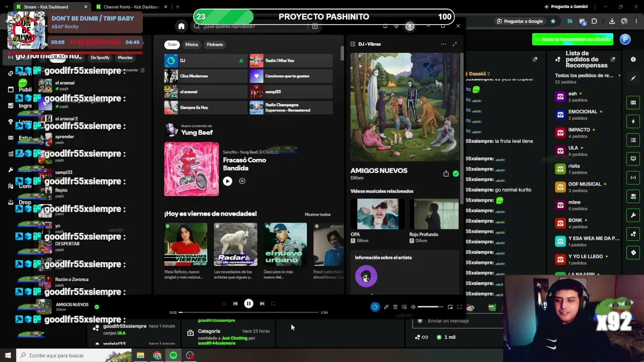Screen dimensions: 644x362
Task: Click Inicia la transmisión en directo button
Action: pos(573,39)
